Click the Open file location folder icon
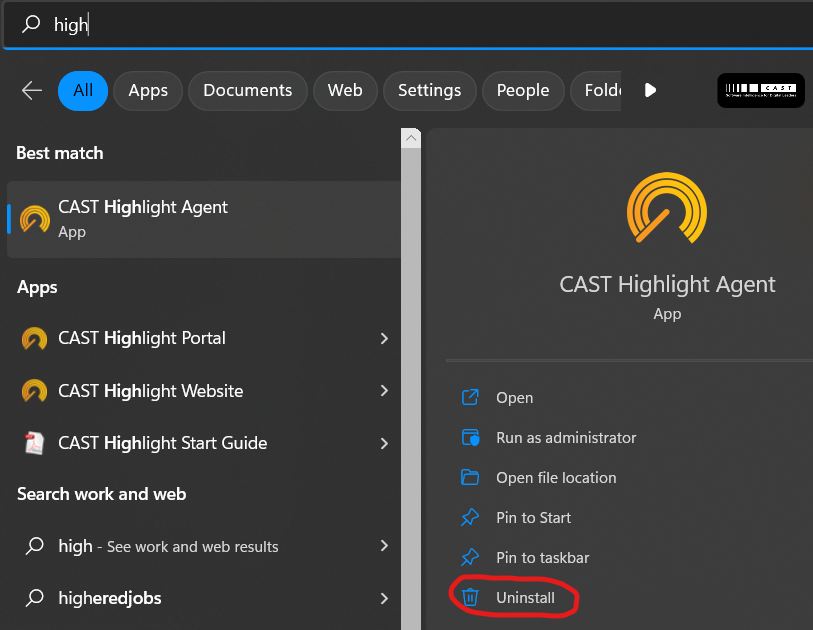 [x=470, y=477]
